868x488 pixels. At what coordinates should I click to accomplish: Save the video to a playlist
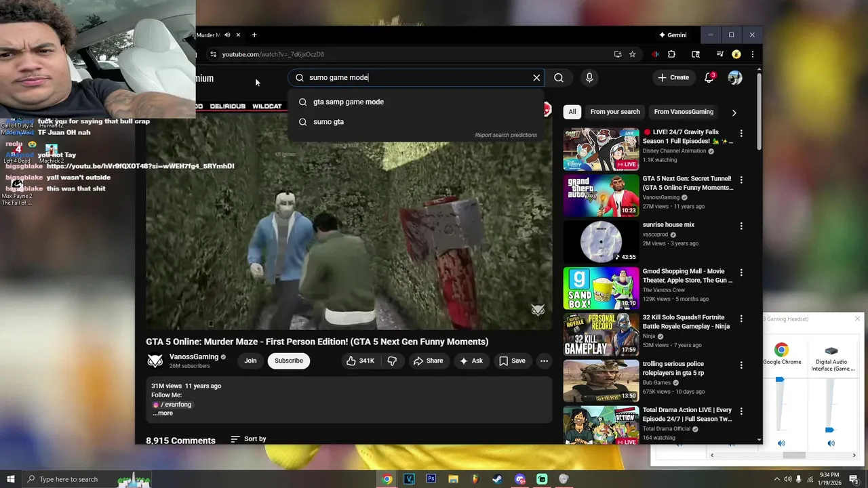pos(513,361)
